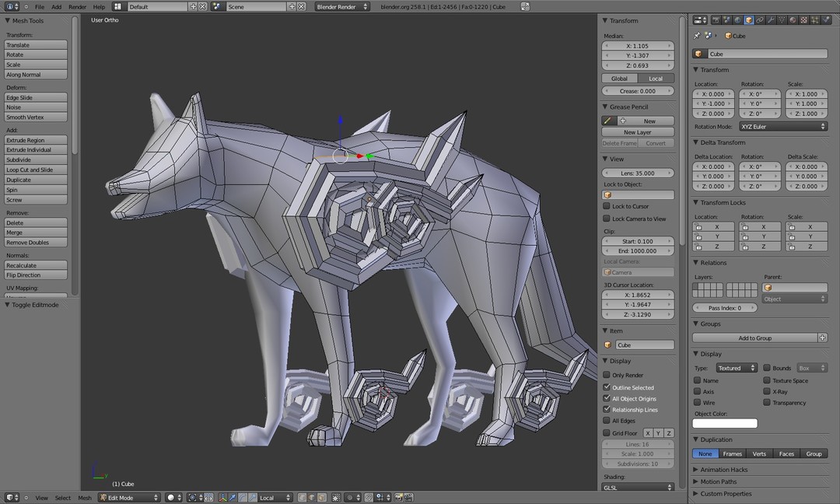
Task: Uncheck Outline Selected option
Action: 607,387
